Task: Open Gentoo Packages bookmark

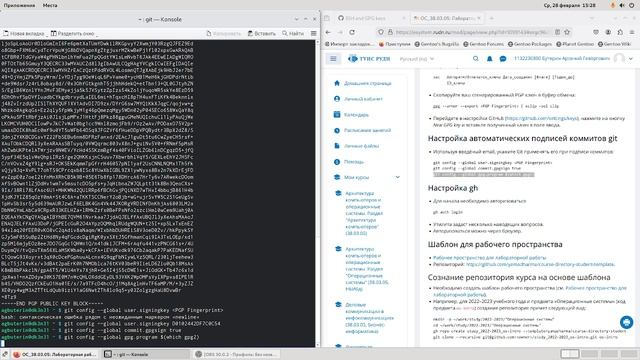Action: pos(530,44)
